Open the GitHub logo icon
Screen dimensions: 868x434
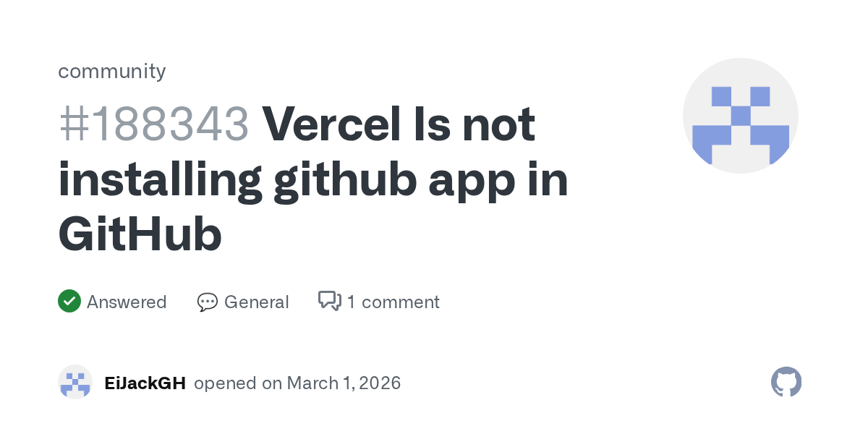[786, 382]
